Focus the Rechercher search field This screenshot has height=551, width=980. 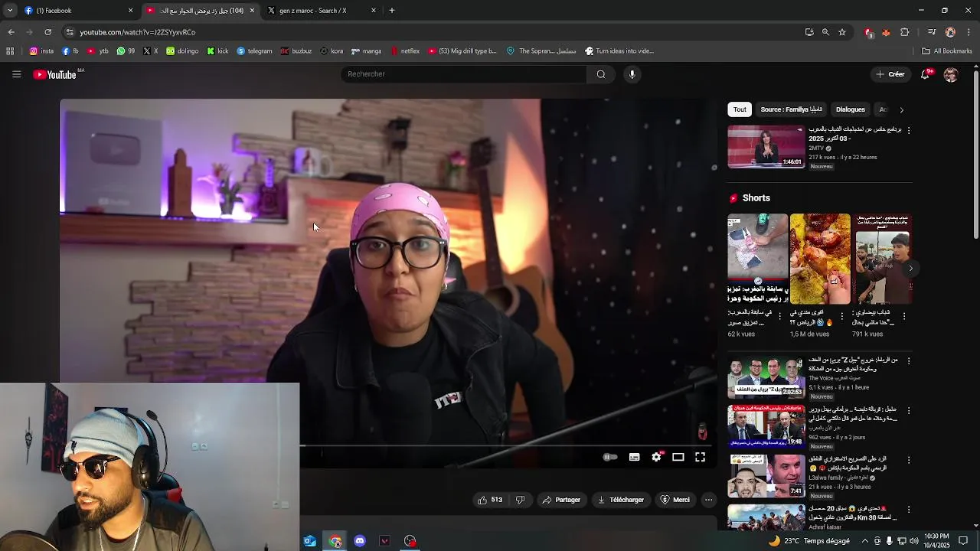[x=464, y=74]
